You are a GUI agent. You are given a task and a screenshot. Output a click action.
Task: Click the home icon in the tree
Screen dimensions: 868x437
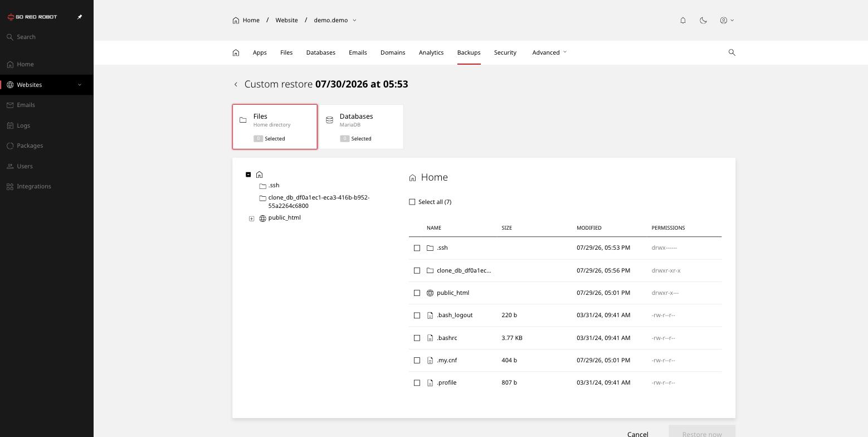click(259, 174)
